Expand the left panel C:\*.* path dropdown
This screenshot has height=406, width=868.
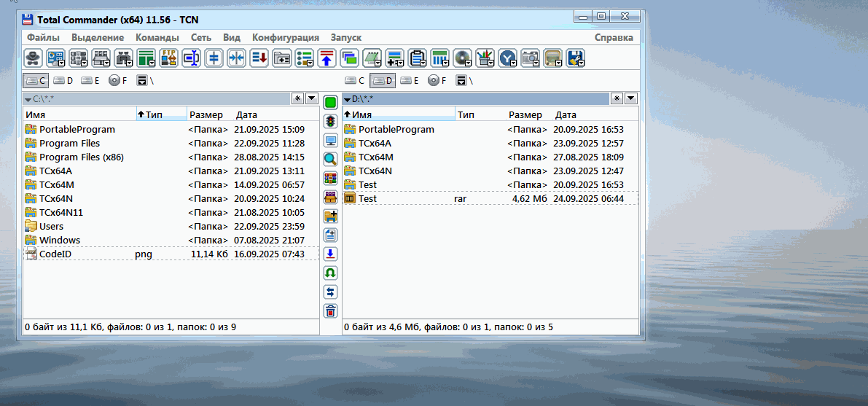pos(28,99)
